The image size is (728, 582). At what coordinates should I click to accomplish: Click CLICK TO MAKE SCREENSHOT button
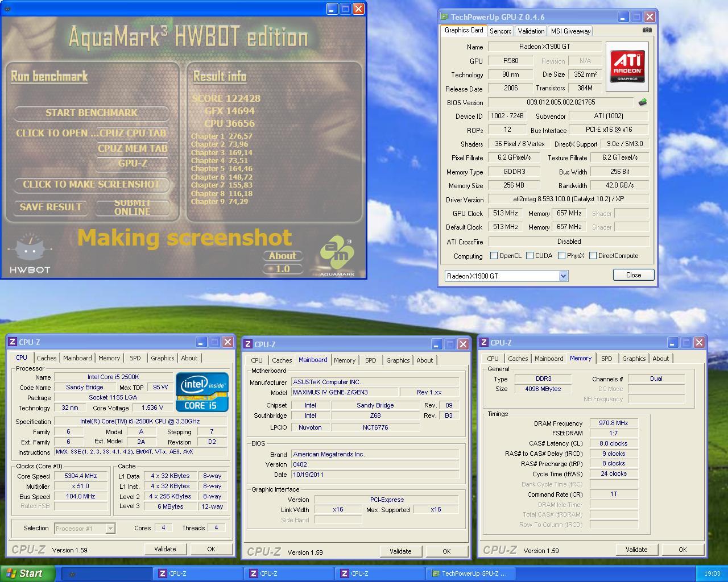coord(92,184)
